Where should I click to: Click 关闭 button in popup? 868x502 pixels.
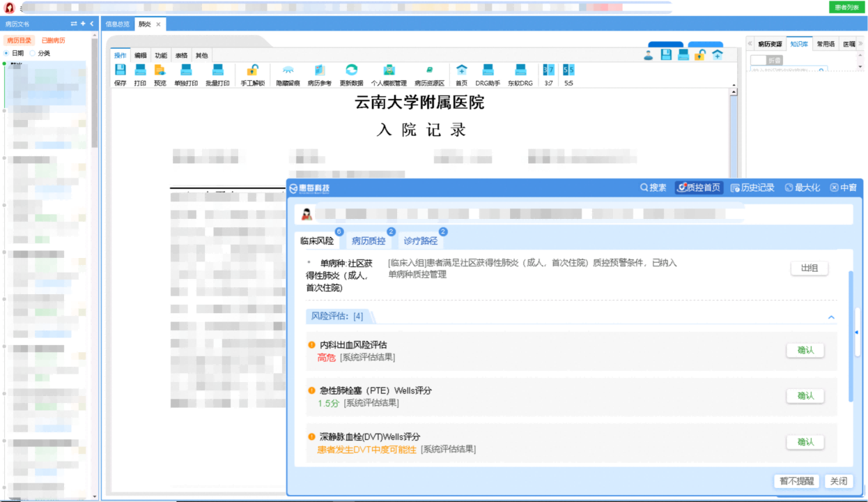point(839,481)
